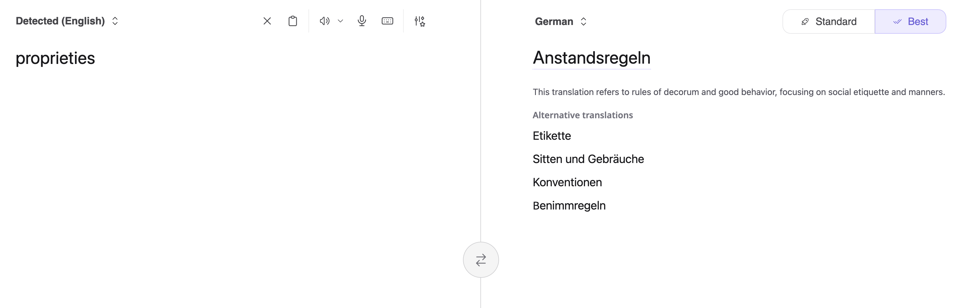Switch translation quality to Standard mode
Viewport: 980px width, 308px height.
click(835, 21)
